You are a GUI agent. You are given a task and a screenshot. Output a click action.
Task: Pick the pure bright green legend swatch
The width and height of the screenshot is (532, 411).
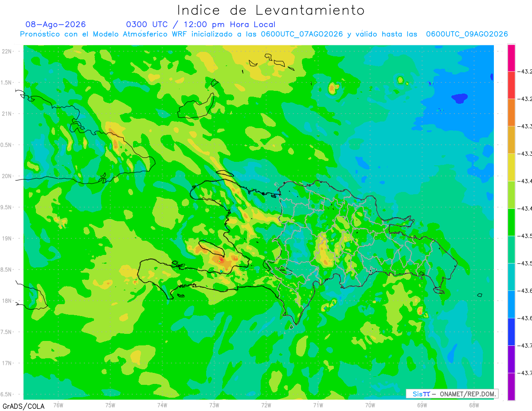pos(511,222)
